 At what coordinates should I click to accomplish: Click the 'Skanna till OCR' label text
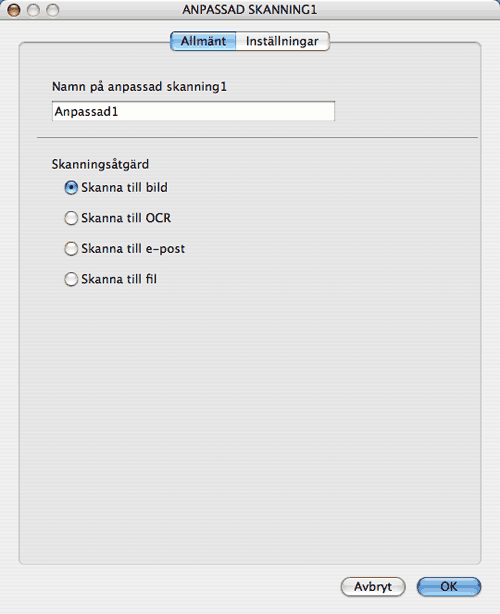click(x=126, y=218)
